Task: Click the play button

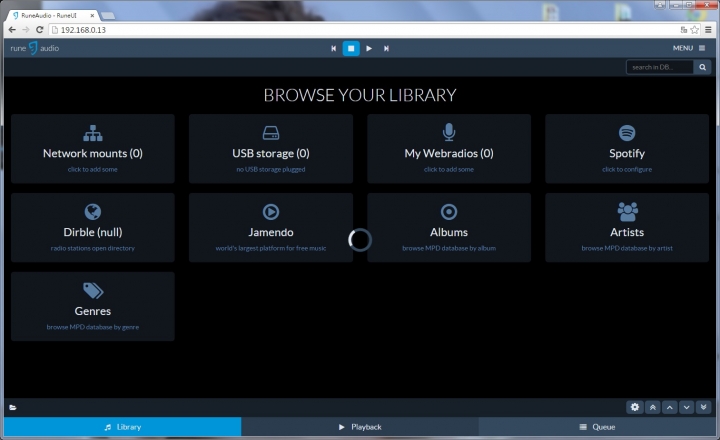Action: (369, 48)
